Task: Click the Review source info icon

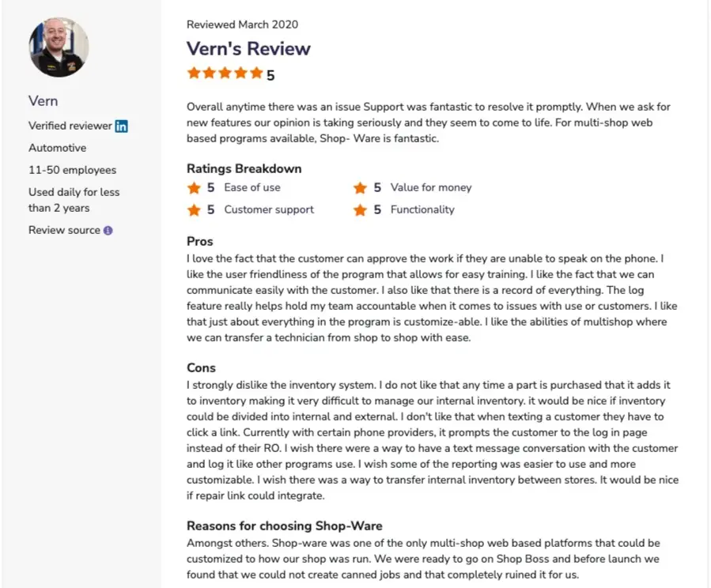Action: (x=108, y=231)
